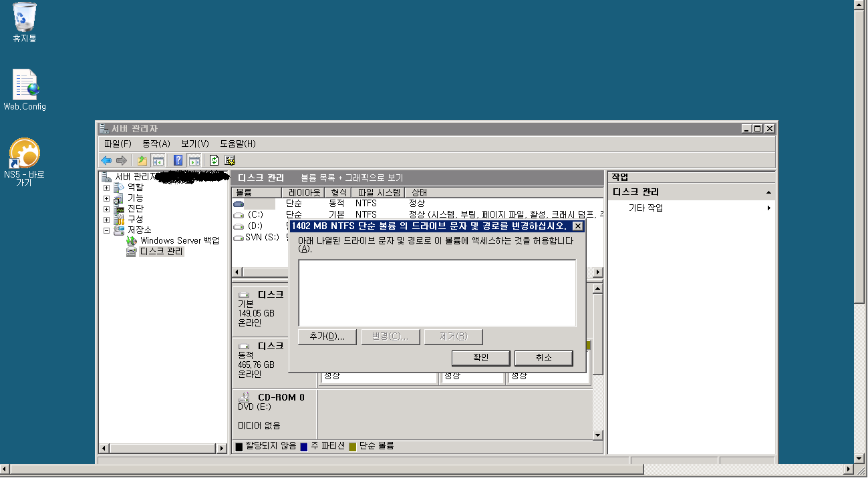Expand the 역할 node in the tree
868x478 pixels.
coord(106,188)
